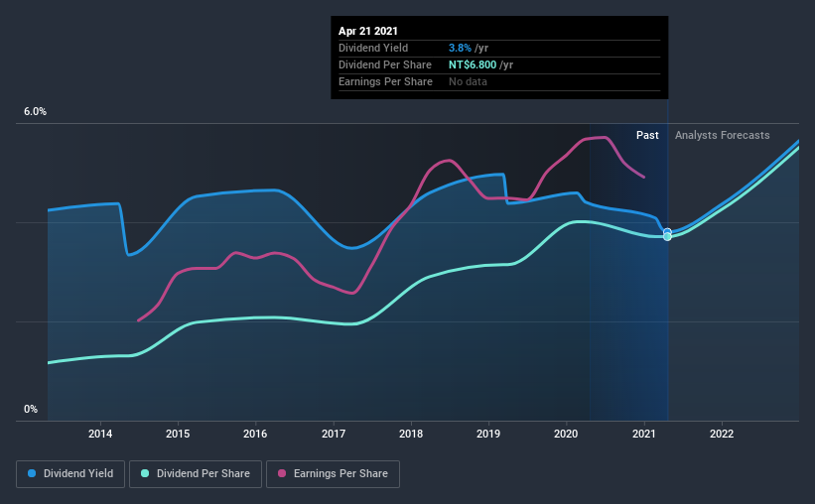815x504 pixels.
Task: Click the 2015 x-axis label
Action: tap(178, 434)
